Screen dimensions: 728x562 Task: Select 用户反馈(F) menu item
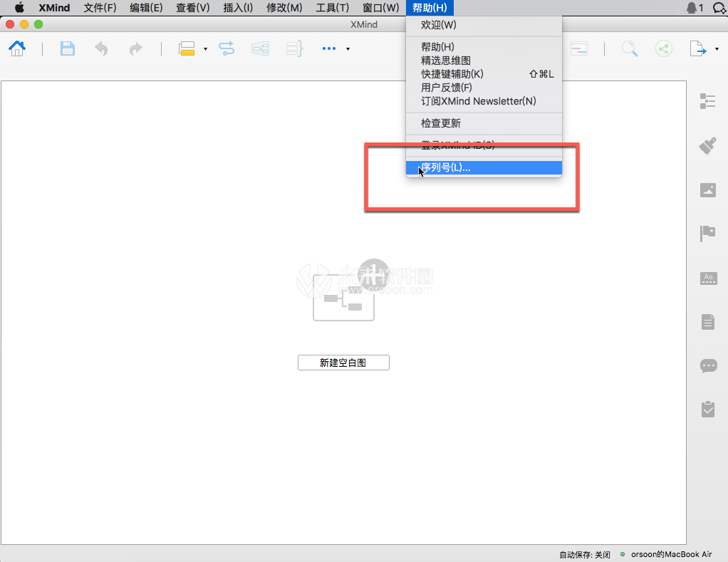(484, 87)
